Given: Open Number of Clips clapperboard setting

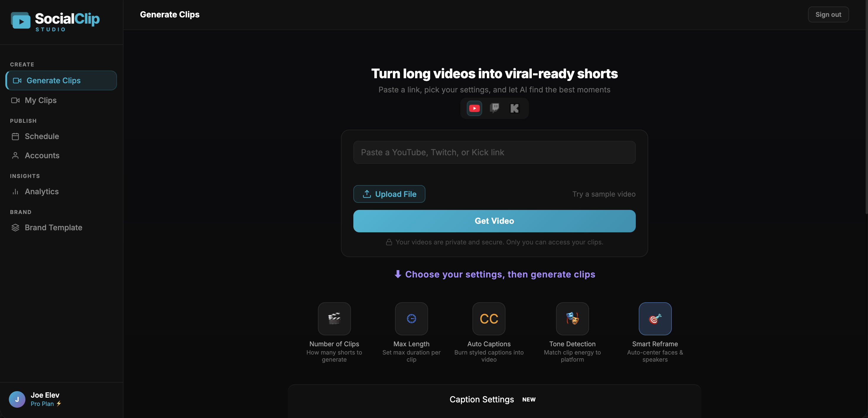Looking at the screenshot, I should click(334, 319).
